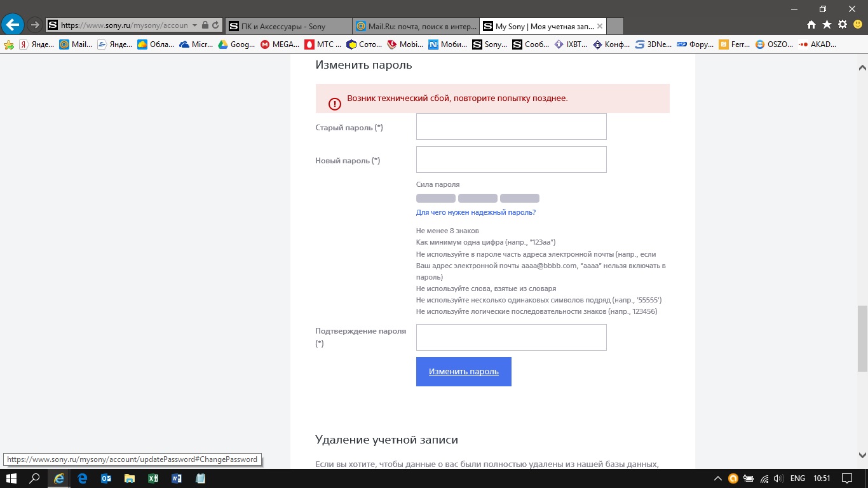Open Сото... bookmark
Screen dimensions: 868x488
(x=365, y=44)
